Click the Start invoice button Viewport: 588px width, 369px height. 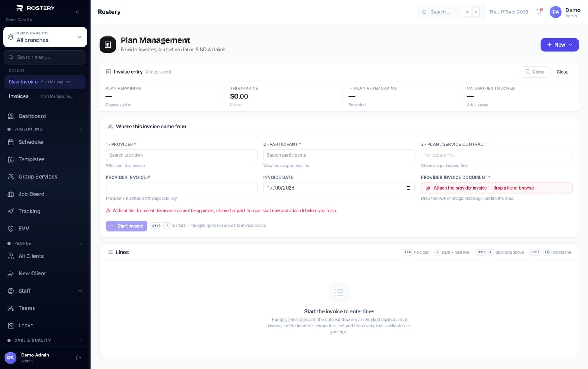coord(127,226)
